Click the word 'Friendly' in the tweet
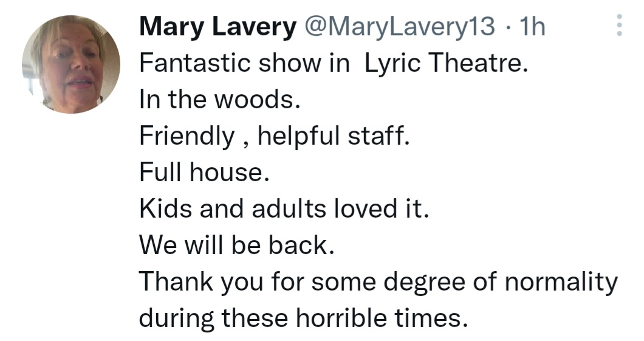Screen dimensions: 644x341 [x=187, y=136]
